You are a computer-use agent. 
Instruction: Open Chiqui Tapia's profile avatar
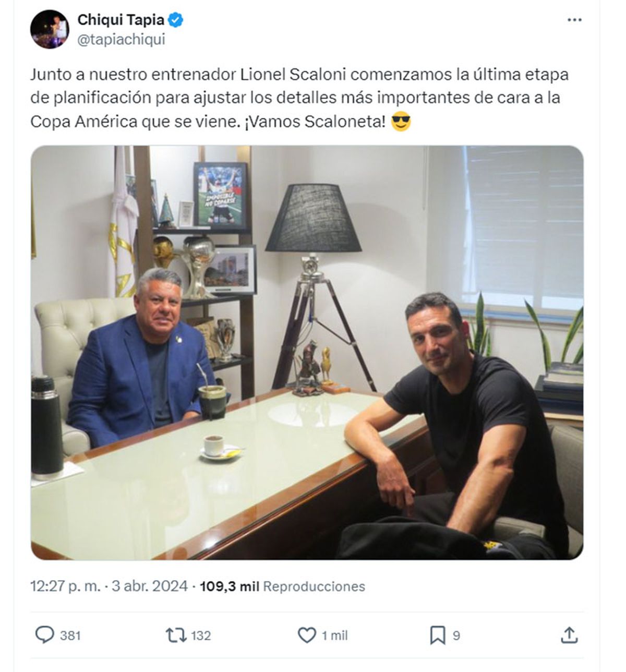pos(50,29)
